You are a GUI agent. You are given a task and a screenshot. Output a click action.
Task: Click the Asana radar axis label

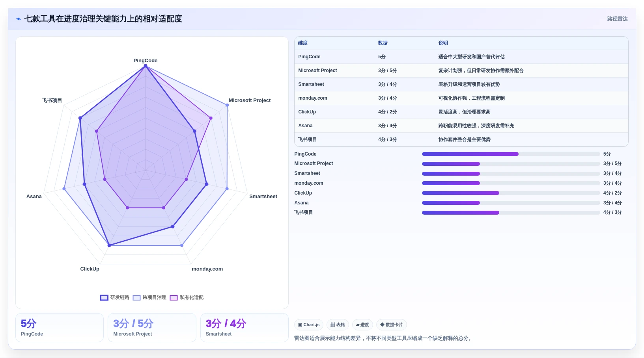tap(34, 197)
